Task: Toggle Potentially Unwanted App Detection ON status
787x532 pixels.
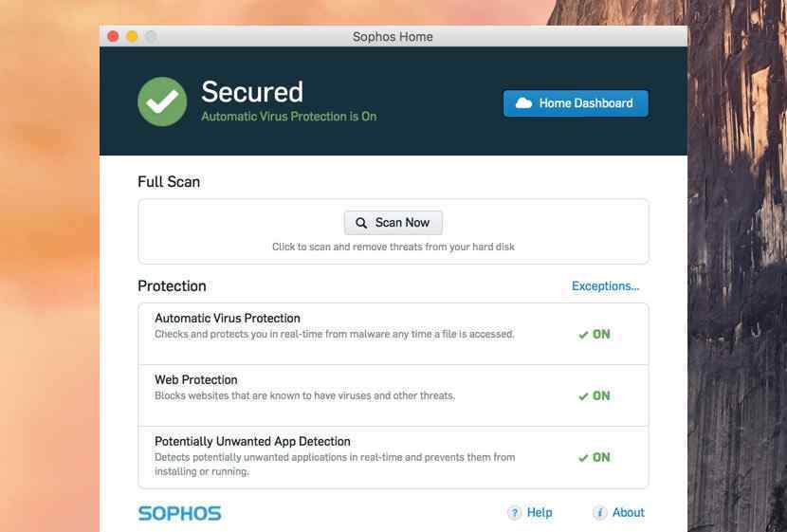Action: click(x=595, y=457)
